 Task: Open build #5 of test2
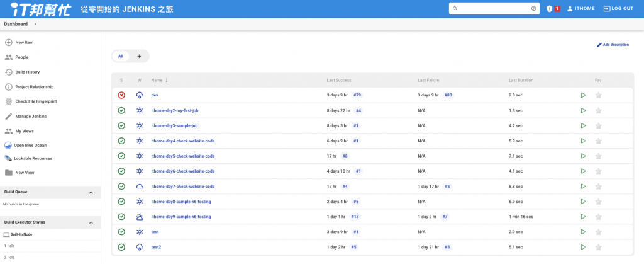353,247
